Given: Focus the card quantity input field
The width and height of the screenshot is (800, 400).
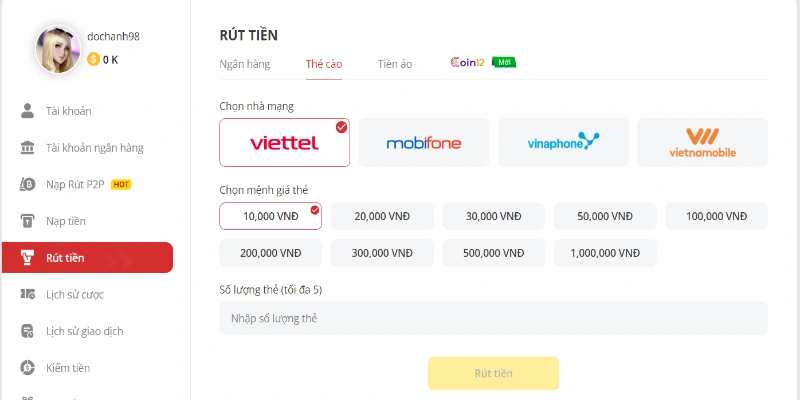Looking at the screenshot, I should [x=493, y=318].
